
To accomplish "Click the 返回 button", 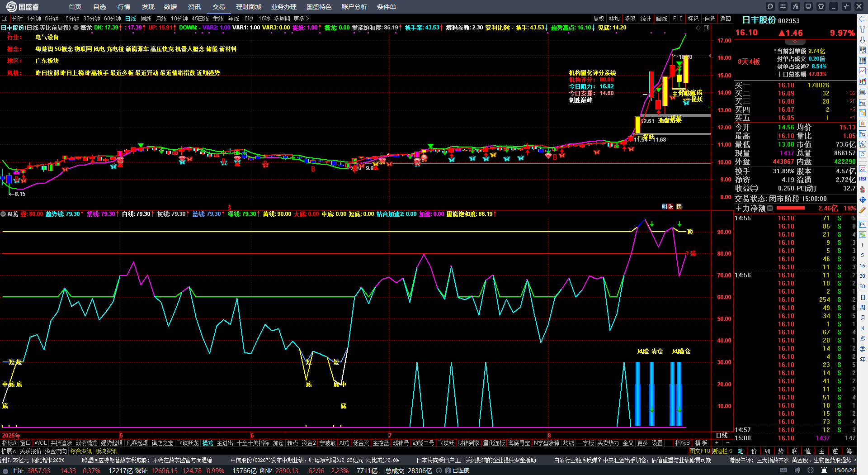I will [x=726, y=19].
